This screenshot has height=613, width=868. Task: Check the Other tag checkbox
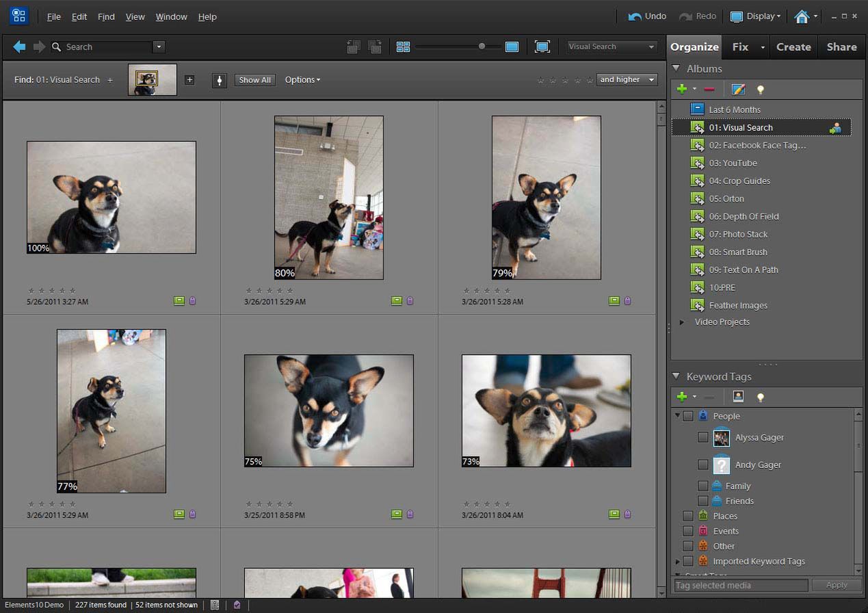click(689, 546)
